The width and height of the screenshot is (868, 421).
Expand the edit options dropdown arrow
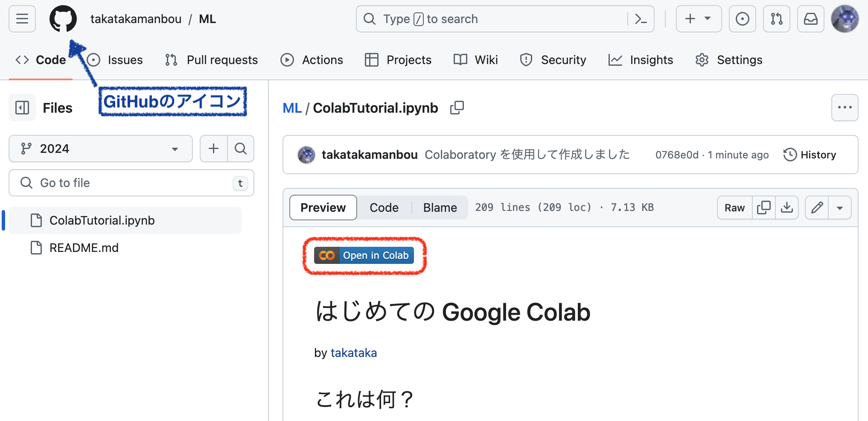coord(840,208)
